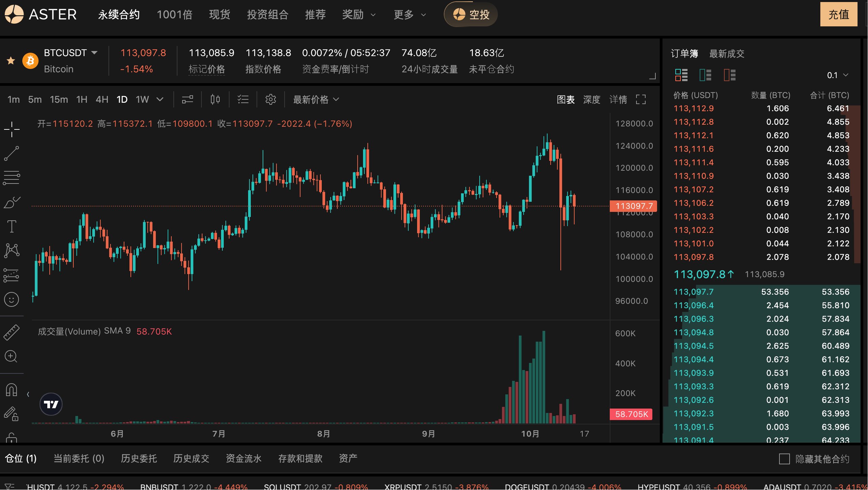Open the emoji sticker tool
Screen dimensions: 868x490
tap(11, 299)
